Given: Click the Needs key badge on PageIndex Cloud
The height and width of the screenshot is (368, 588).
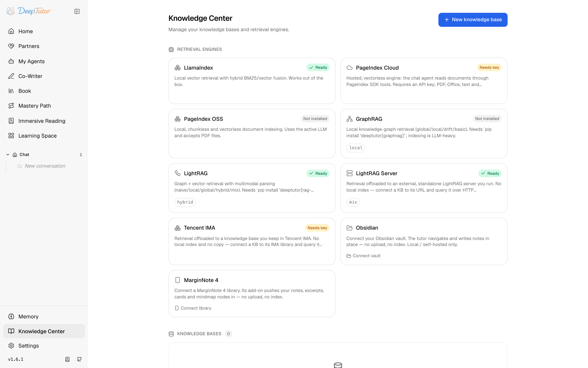Looking at the screenshot, I should (489, 67).
